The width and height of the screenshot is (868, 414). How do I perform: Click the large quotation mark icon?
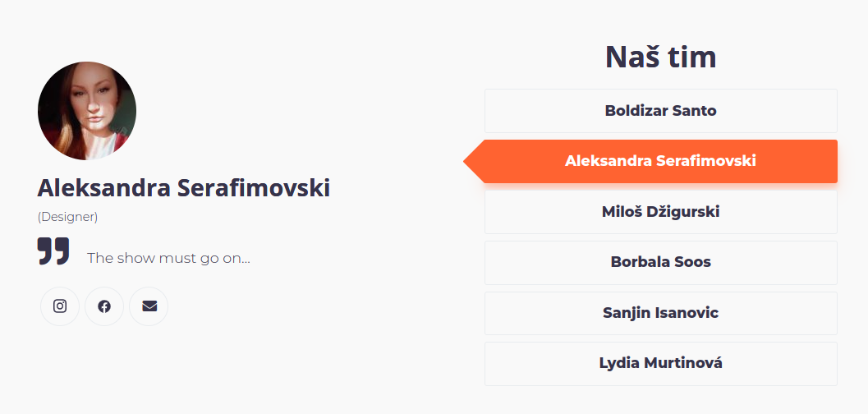tap(53, 251)
